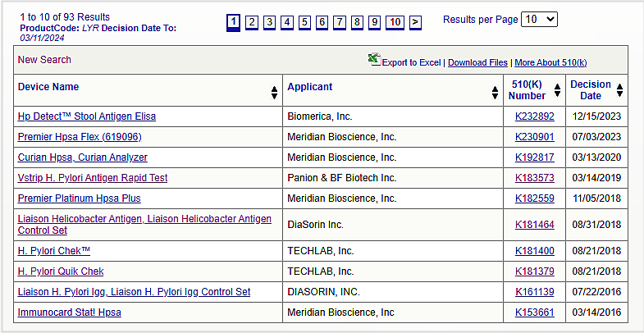Click the Device Name column header

click(x=48, y=87)
